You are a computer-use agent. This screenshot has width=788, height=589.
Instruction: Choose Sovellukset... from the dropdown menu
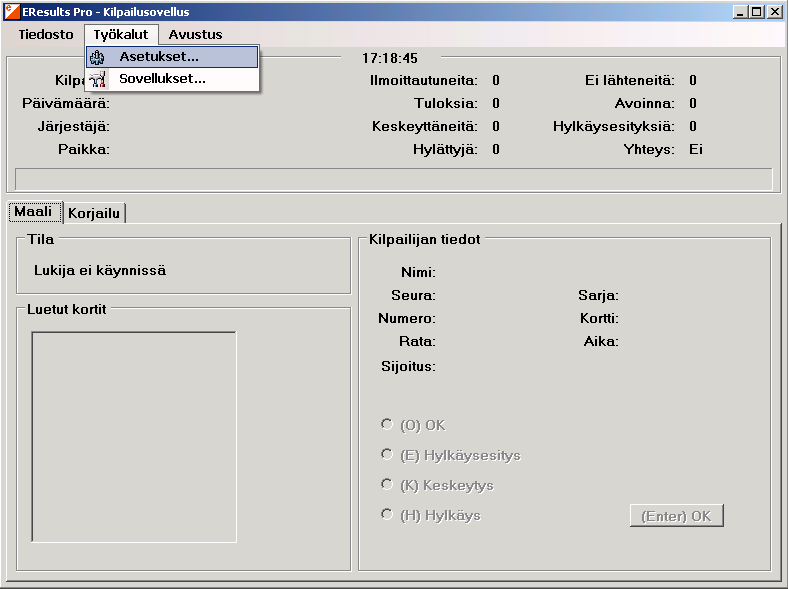172,79
